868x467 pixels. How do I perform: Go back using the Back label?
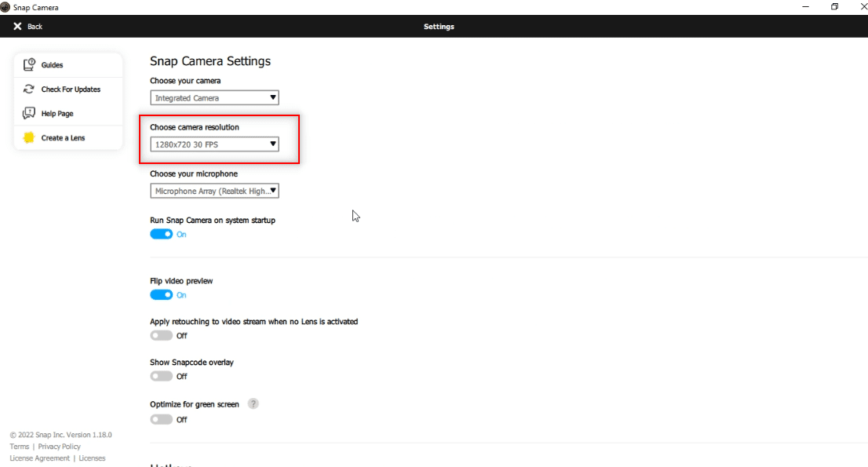tap(35, 27)
